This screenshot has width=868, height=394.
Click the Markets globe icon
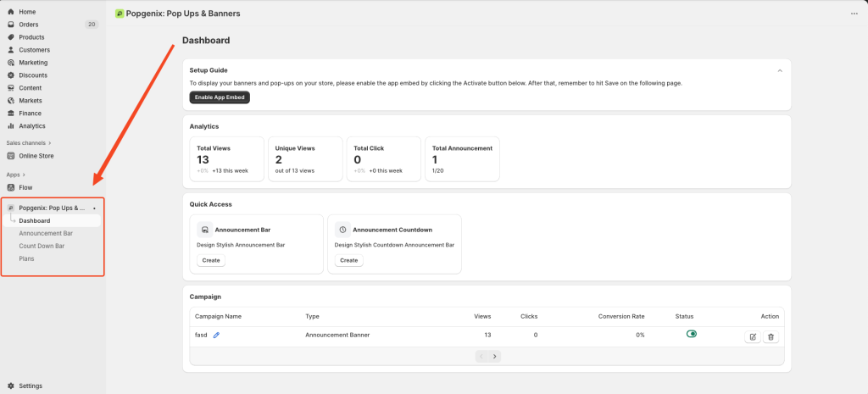(11, 101)
